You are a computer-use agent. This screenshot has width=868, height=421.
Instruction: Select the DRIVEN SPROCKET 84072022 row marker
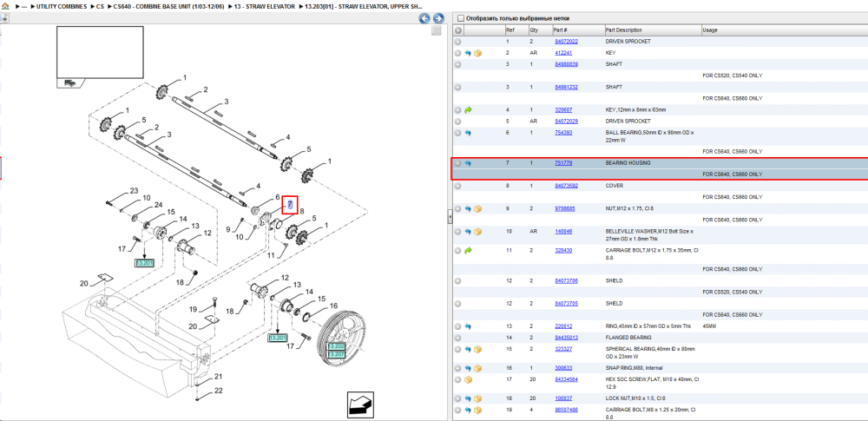[x=457, y=42]
